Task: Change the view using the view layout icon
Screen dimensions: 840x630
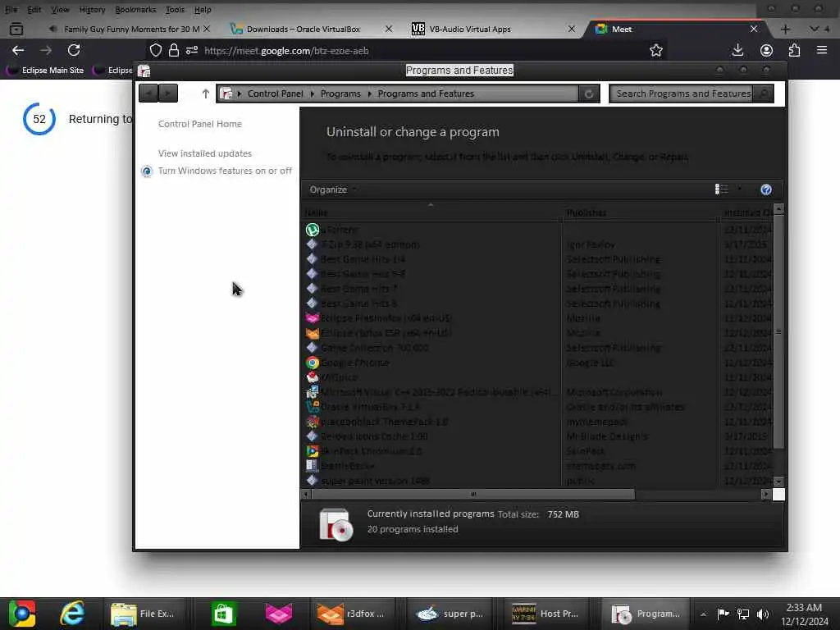Action: [722, 189]
